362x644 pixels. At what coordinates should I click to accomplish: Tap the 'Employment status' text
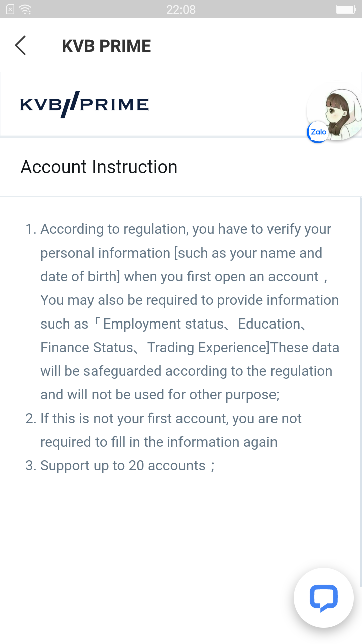point(162,324)
